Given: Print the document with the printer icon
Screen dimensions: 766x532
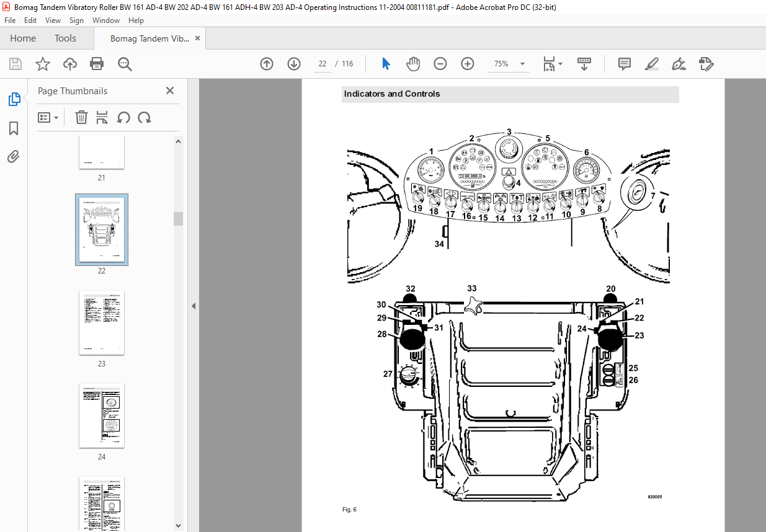Looking at the screenshot, I should (x=97, y=64).
